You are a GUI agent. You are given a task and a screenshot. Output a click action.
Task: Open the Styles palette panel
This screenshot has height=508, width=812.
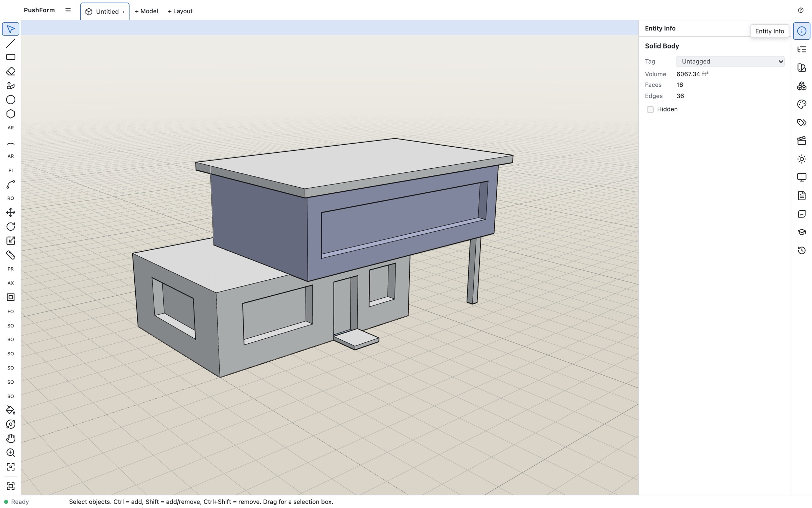[x=802, y=104]
